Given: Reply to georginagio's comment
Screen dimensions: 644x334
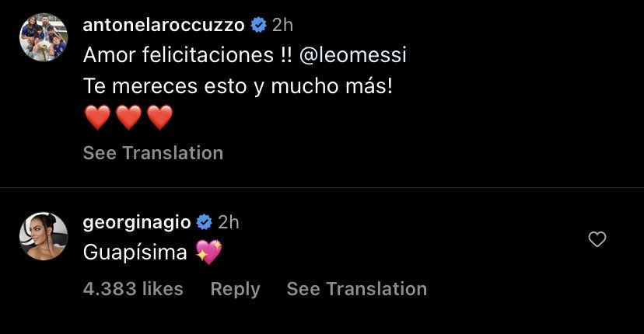Looking at the screenshot, I should click(235, 289).
